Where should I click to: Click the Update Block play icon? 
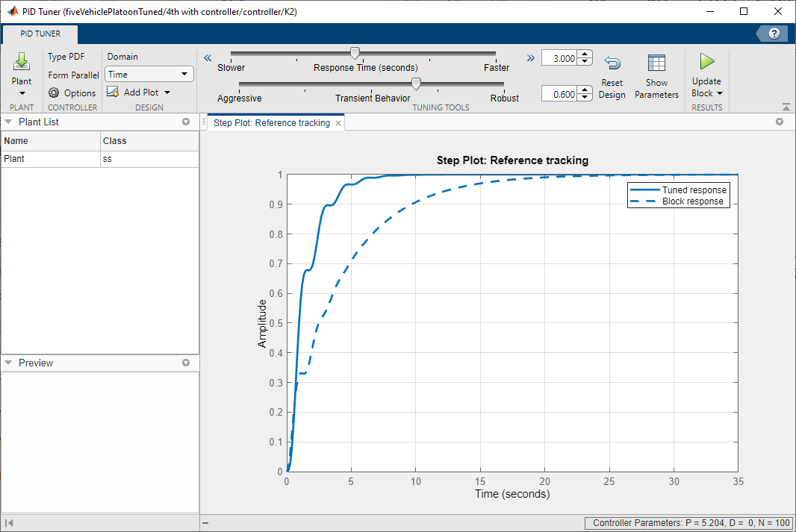pos(706,62)
